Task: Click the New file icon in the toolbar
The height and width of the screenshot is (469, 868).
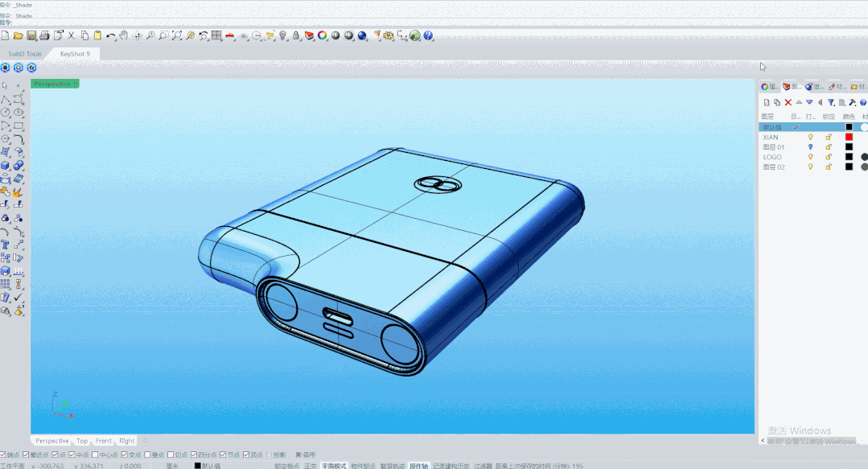Action: pyautogui.click(x=5, y=35)
